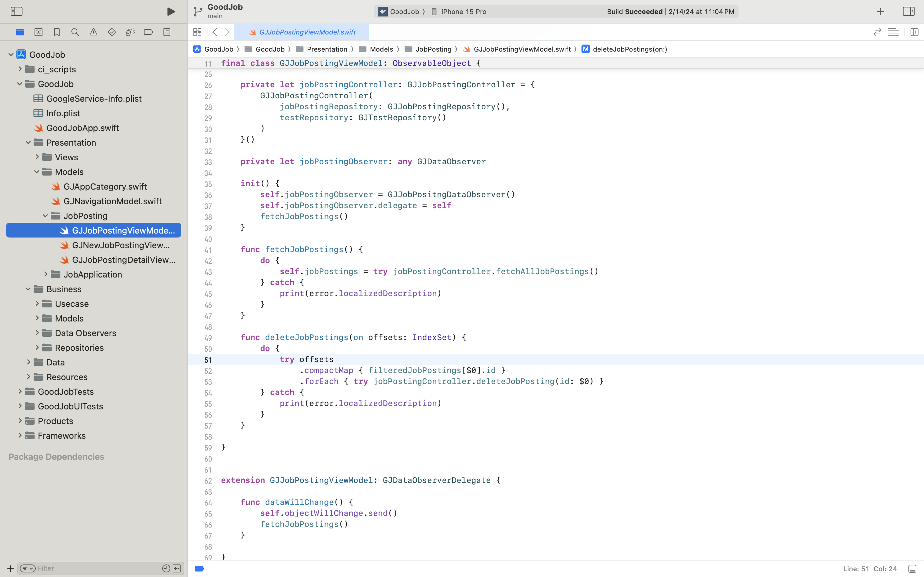Viewport: 924px width, 577px height.
Task: Expand the ci_scripts folder
Action: point(20,69)
